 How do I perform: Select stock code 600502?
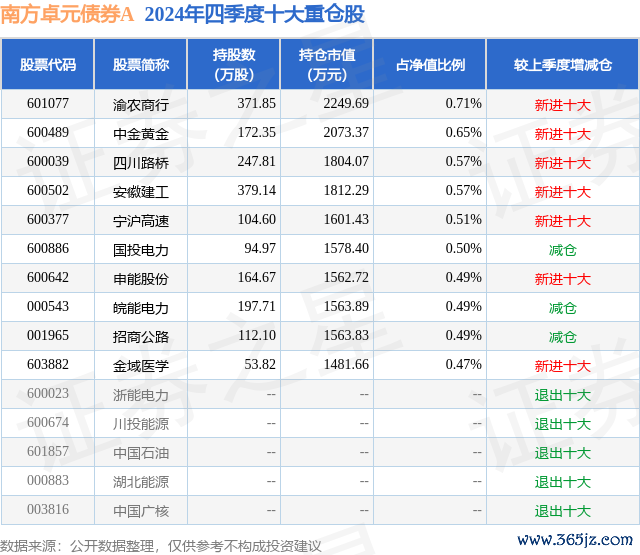tap(48, 191)
